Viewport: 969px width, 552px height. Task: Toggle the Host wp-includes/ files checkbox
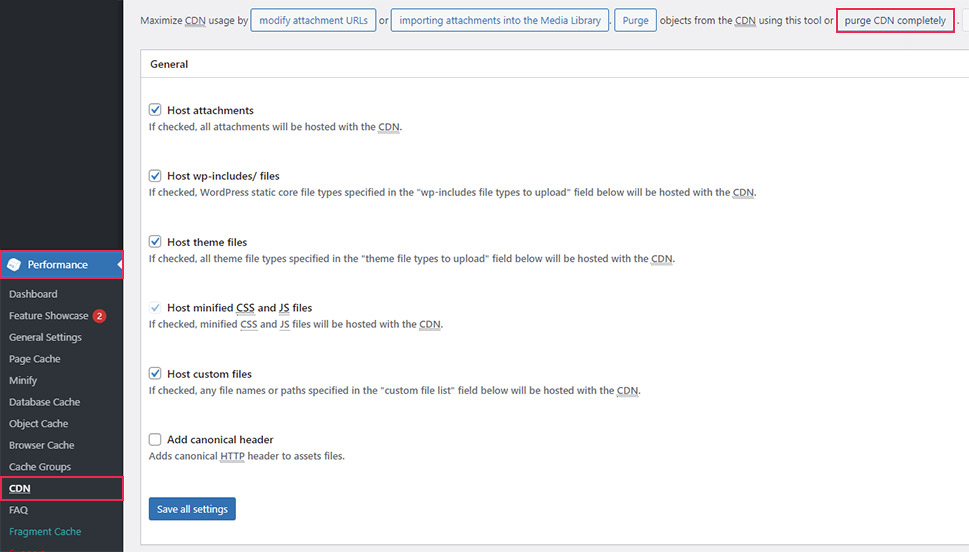[155, 176]
